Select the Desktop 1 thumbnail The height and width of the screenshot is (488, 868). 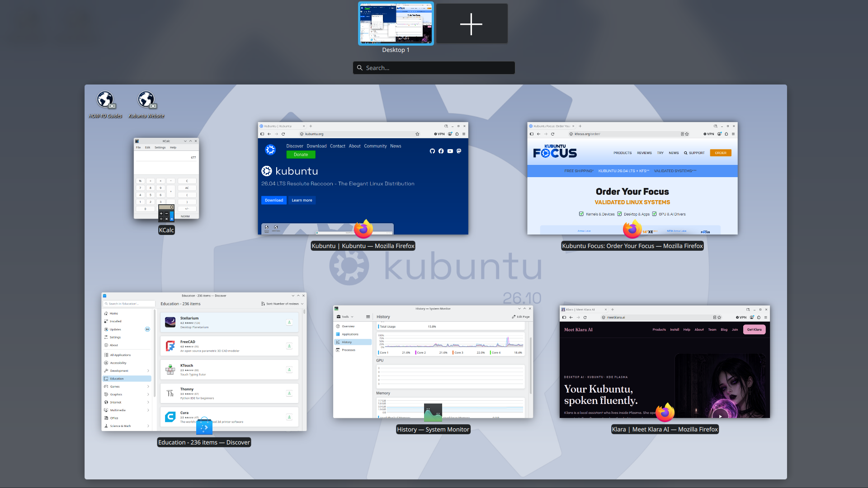click(396, 23)
